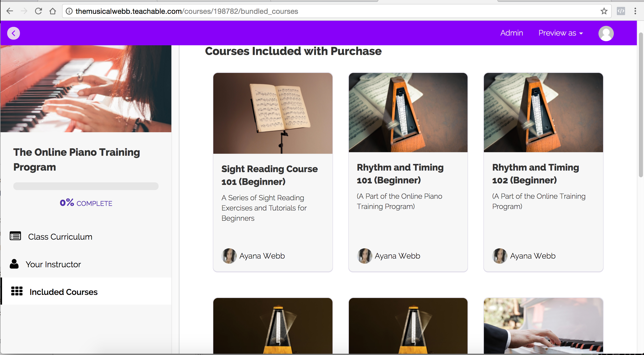Click Ayana Webb name on Sight Reading card
This screenshot has height=355, width=644.
pos(262,256)
